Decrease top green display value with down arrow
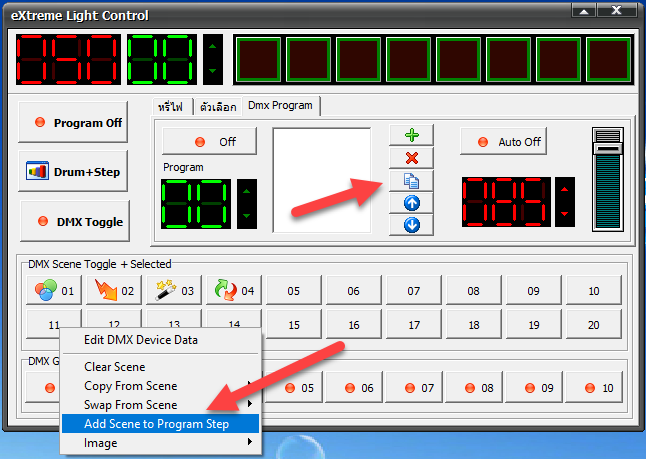The image size is (646, 459). (x=213, y=71)
